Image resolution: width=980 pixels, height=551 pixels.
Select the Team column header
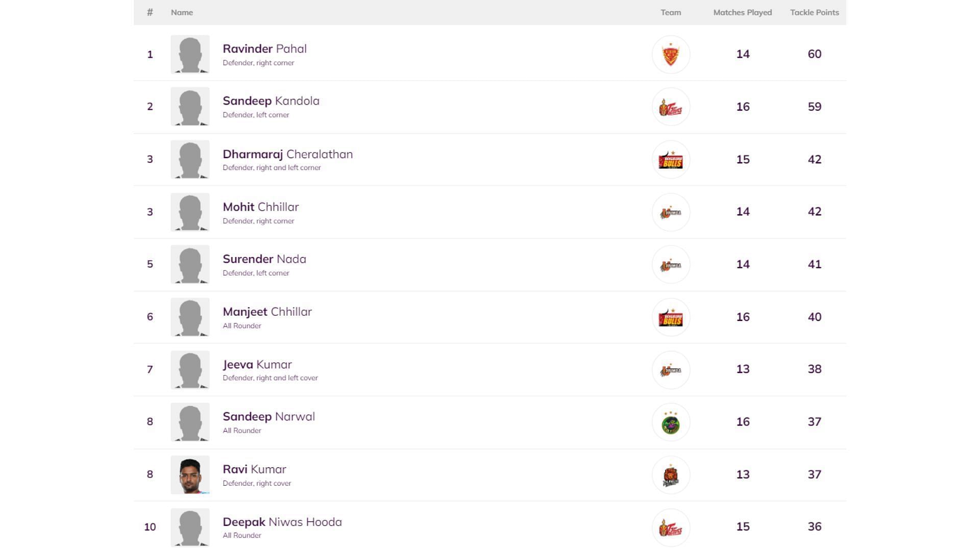click(671, 12)
